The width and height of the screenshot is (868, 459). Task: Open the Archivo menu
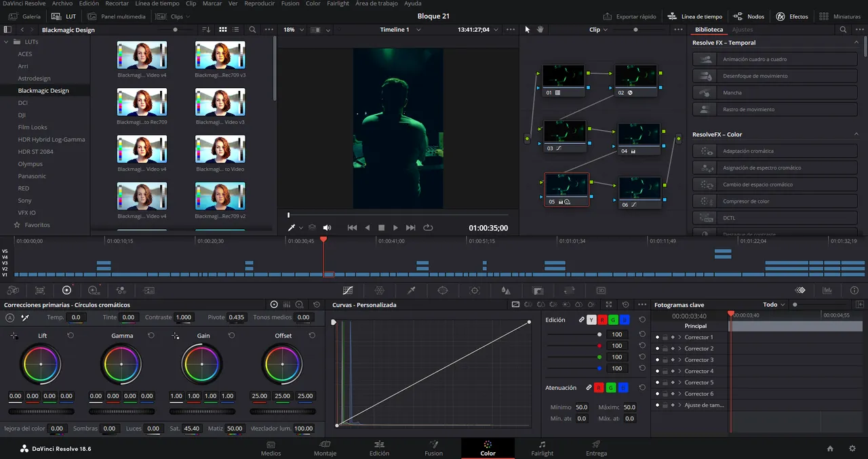point(62,3)
